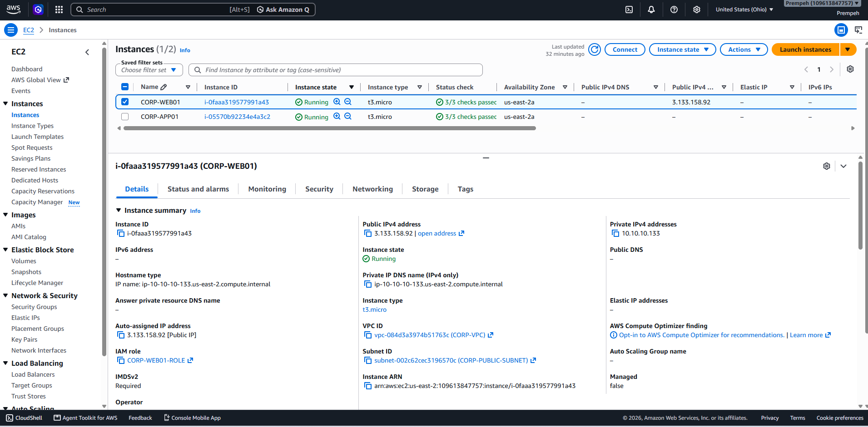Edit the Name column pencil icon
The height and width of the screenshot is (427, 868).
coord(164,87)
